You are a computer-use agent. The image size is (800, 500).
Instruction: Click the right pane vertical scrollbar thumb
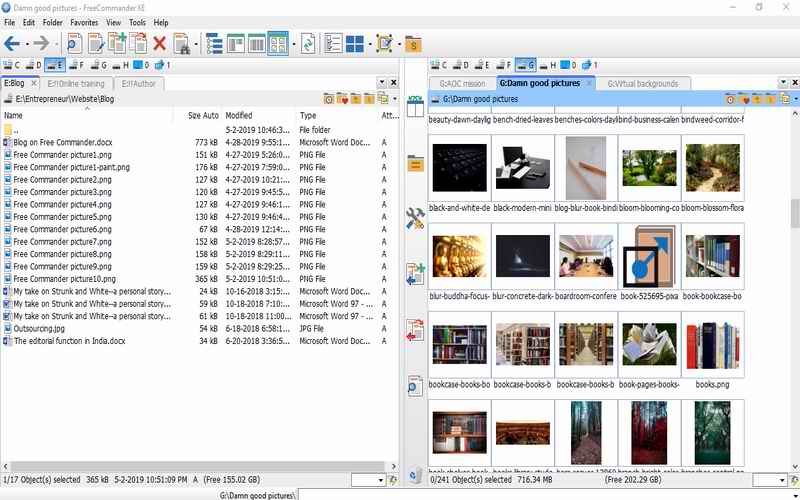click(794, 213)
